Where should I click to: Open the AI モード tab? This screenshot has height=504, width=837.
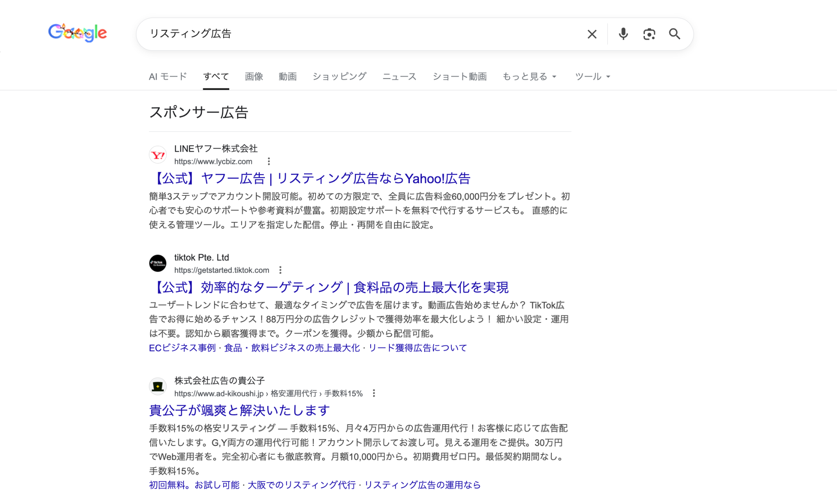(168, 76)
